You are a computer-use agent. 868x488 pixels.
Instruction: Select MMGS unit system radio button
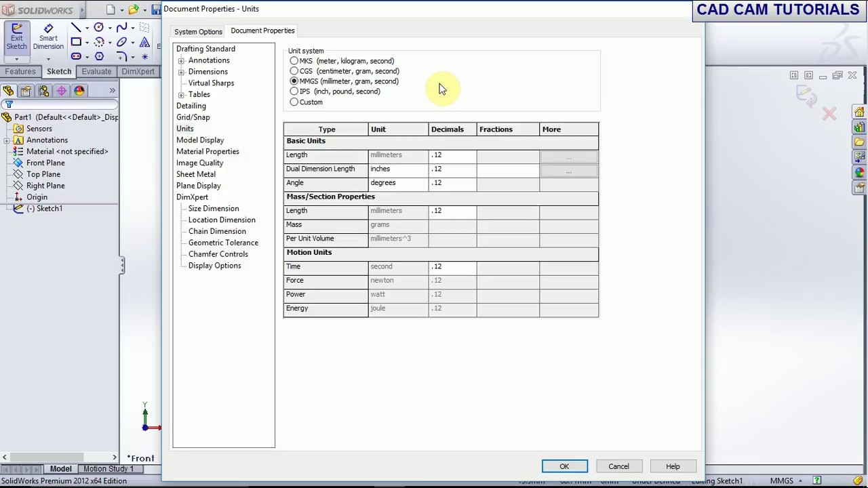(x=294, y=81)
